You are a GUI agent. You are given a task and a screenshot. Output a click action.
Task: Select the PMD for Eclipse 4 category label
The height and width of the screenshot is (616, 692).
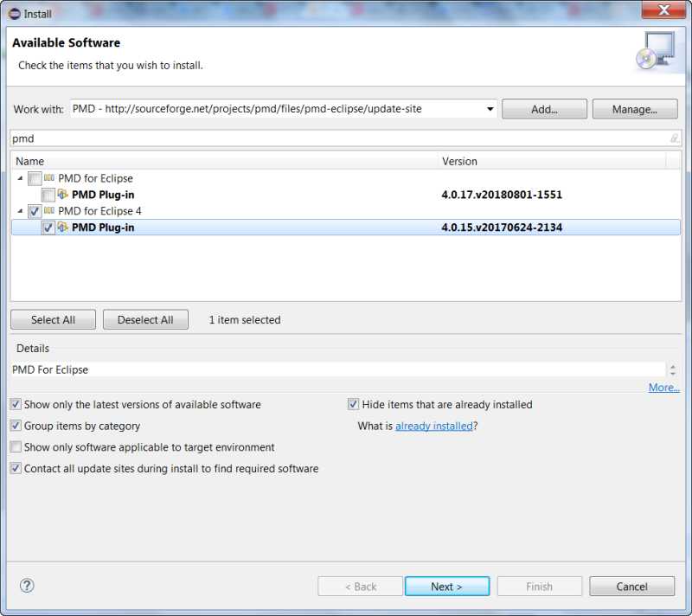(x=99, y=211)
